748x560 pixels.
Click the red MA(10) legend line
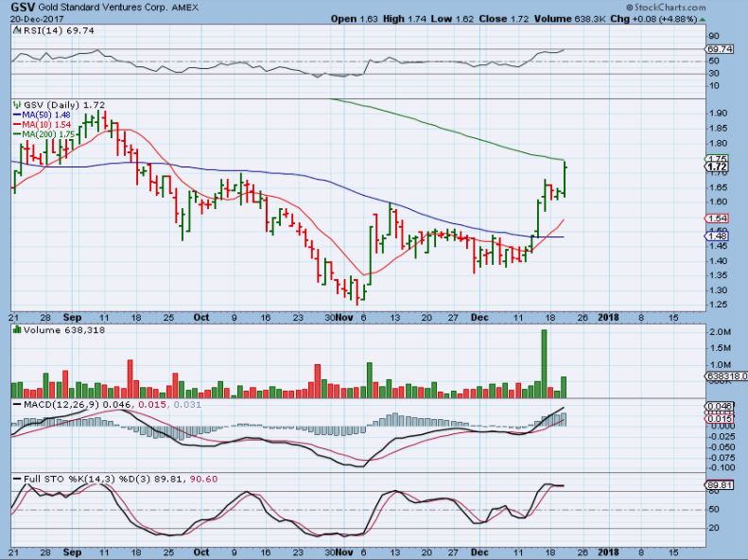tap(16, 126)
